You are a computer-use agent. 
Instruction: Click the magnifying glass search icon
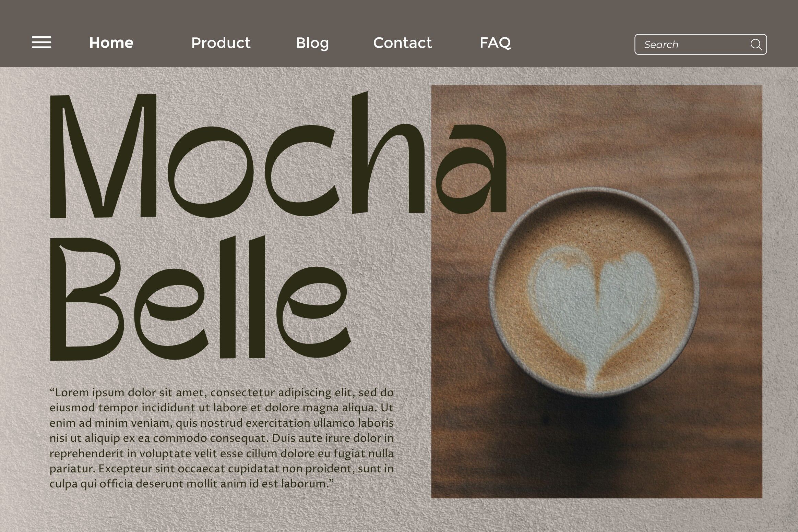pos(755,45)
